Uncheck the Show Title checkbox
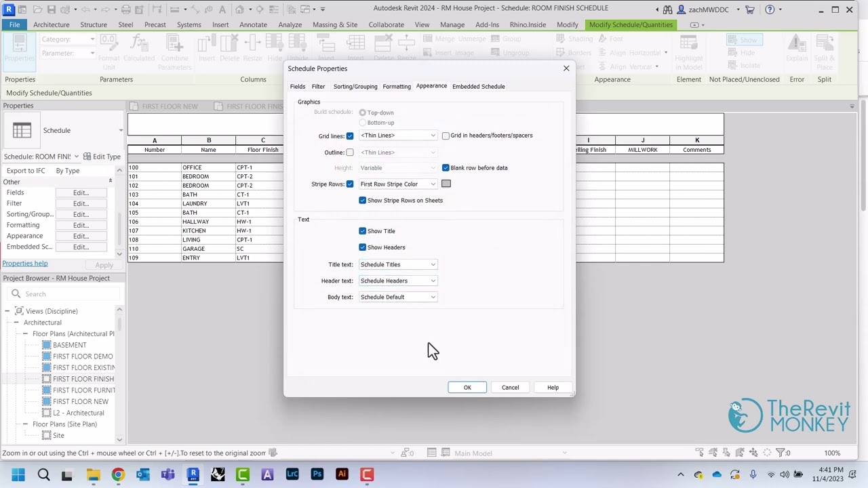 [362, 231]
